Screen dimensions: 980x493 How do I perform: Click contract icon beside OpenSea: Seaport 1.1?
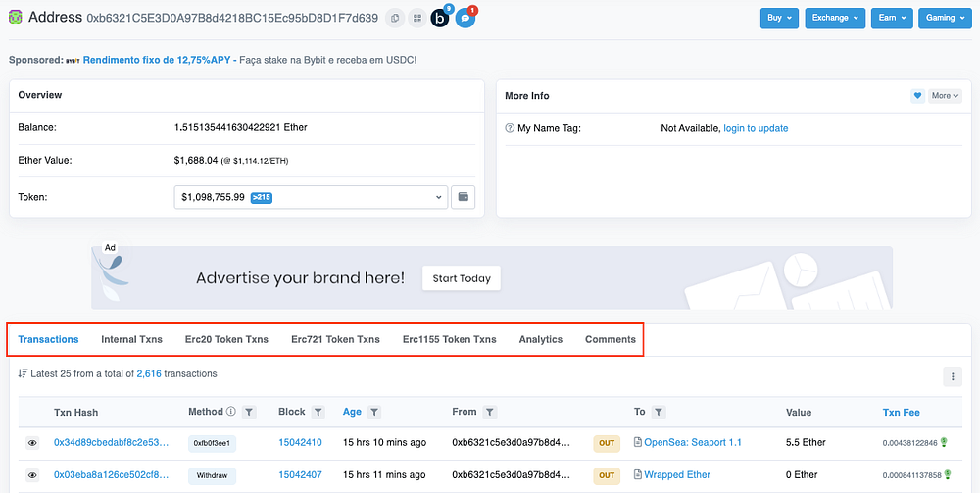(638, 442)
